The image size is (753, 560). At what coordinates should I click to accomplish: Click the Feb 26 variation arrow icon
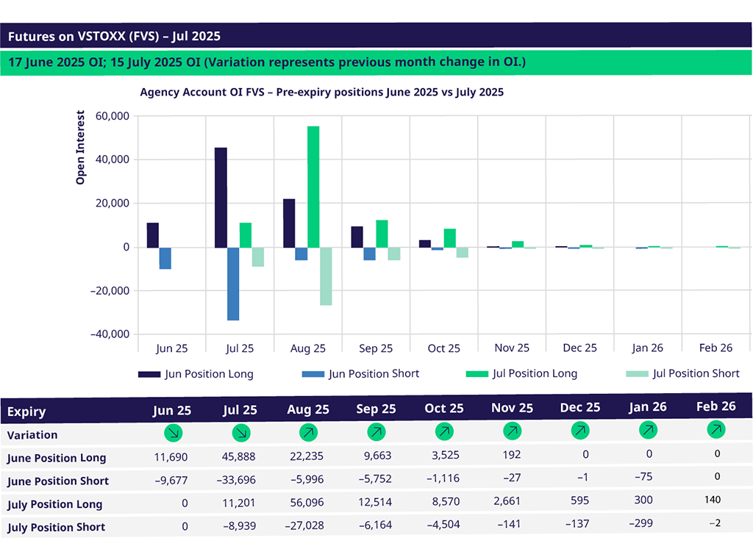[716, 428]
